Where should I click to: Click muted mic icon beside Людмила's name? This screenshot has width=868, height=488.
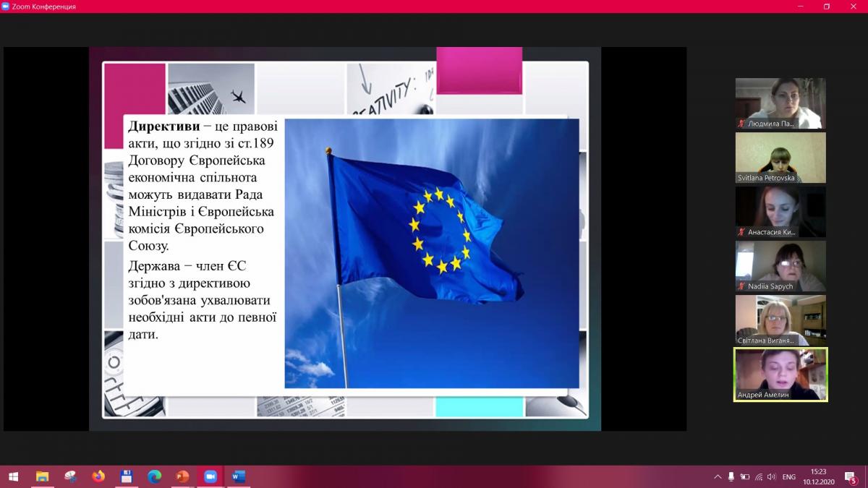pyautogui.click(x=741, y=124)
